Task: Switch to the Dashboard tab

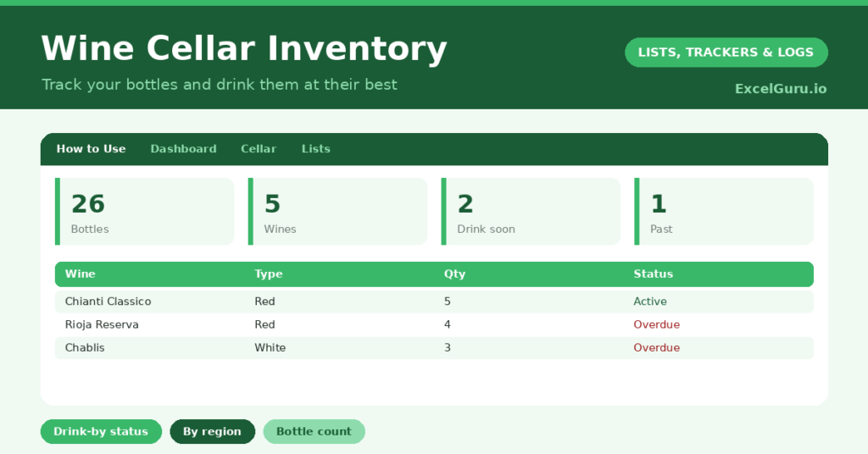Action: point(183,149)
